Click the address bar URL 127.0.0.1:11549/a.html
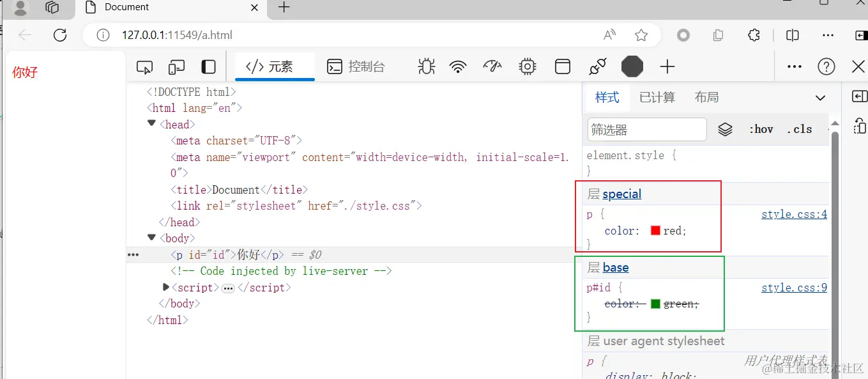 [177, 35]
